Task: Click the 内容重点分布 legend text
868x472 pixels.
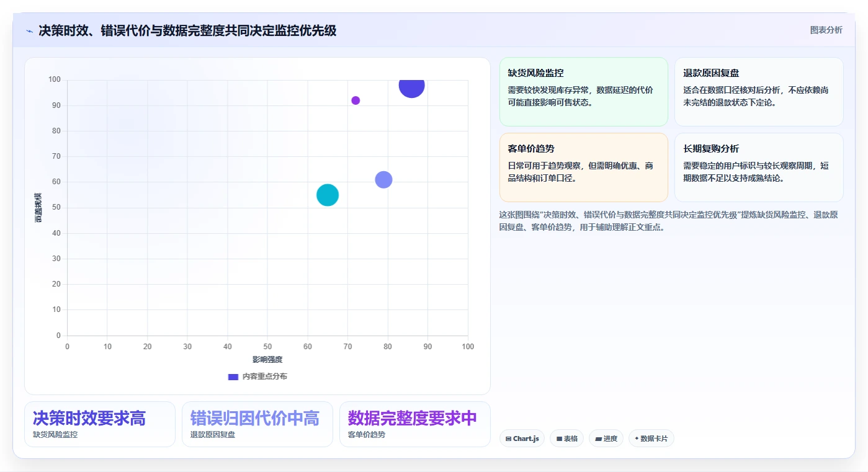Action: pyautogui.click(x=264, y=376)
